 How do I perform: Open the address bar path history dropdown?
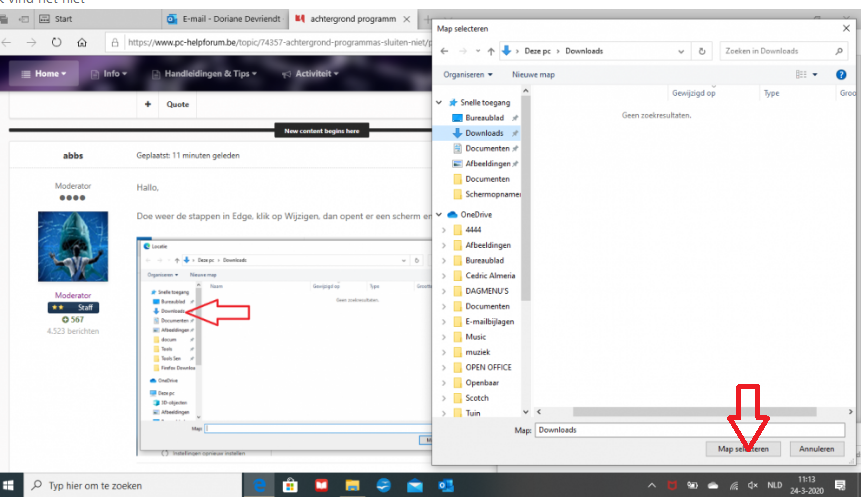[681, 51]
